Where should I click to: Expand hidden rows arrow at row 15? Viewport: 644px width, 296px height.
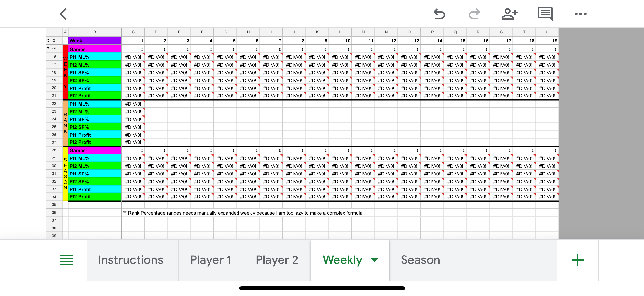[48, 48]
